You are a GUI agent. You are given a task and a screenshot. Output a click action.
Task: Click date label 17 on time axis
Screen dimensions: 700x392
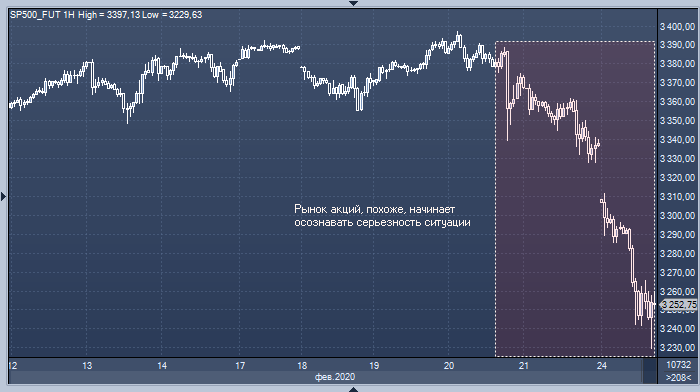click(x=240, y=366)
